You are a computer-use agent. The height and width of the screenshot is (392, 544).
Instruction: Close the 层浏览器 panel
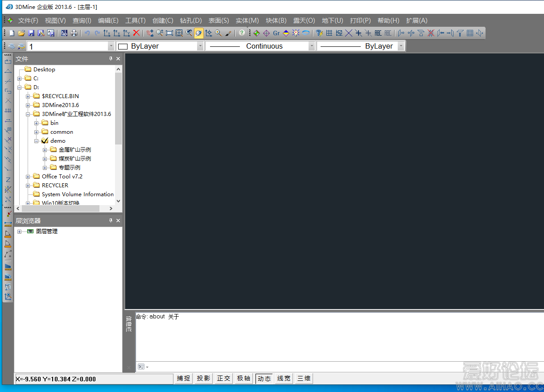coord(118,220)
